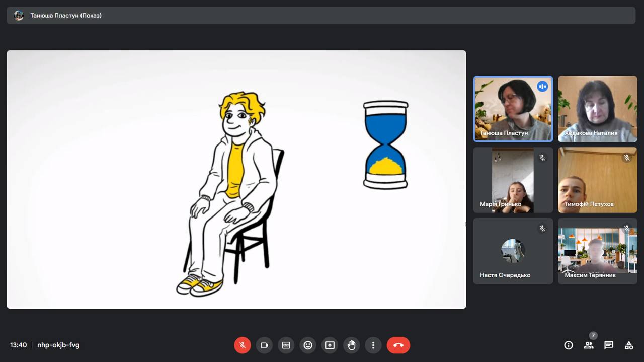Screen dimensions: 644x362
Task: Select Настя Очередько's participant tile
Action: [513, 251]
